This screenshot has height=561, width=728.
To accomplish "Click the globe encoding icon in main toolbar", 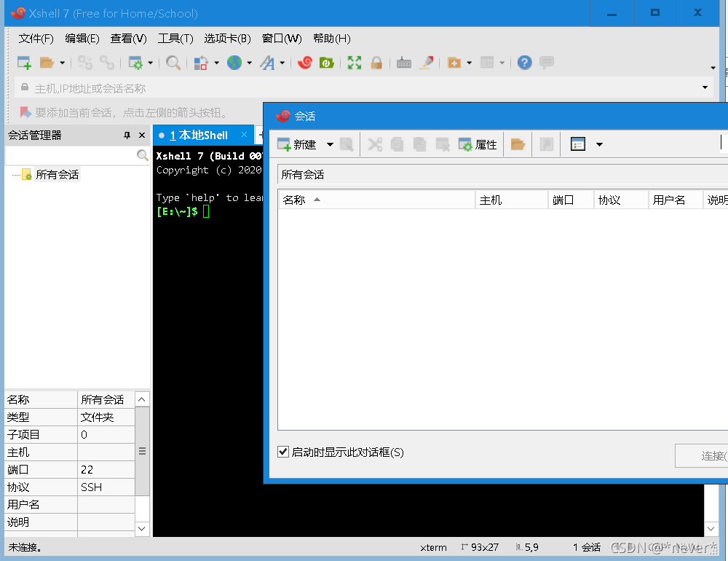I will 234,63.
